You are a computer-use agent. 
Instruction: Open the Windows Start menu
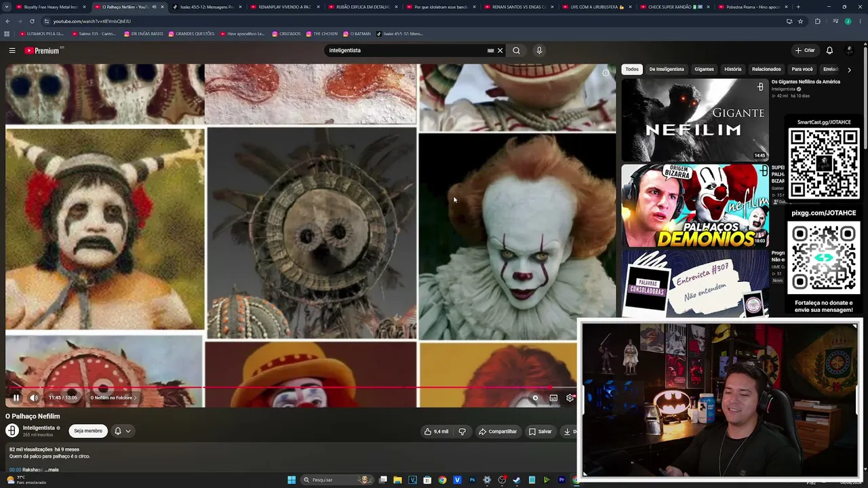click(x=292, y=480)
